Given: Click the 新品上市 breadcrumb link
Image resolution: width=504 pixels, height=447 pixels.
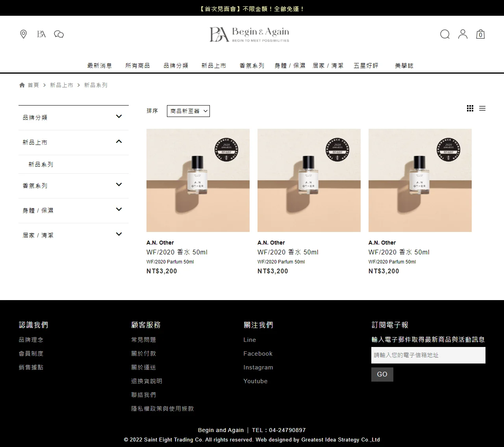Looking at the screenshot, I should pos(61,85).
